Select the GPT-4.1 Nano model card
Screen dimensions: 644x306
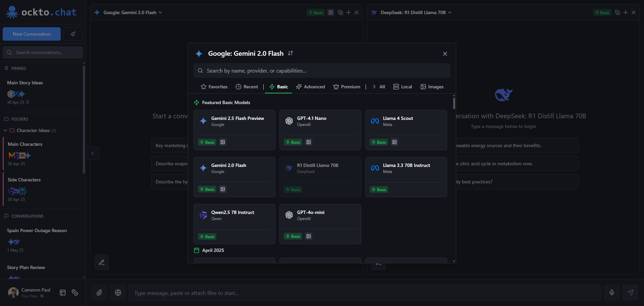coord(320,130)
